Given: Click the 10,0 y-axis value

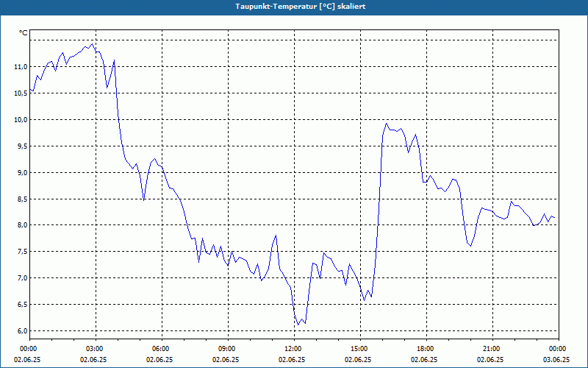Looking at the screenshot, I should 21,120.
